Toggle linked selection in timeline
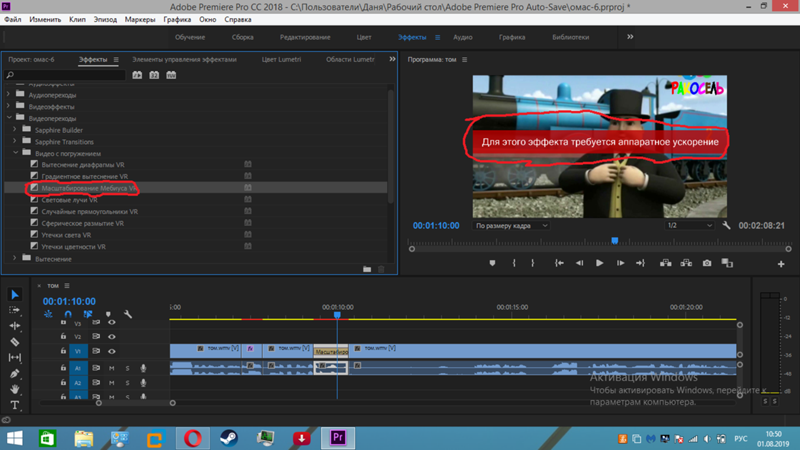The width and height of the screenshot is (800, 450). [x=88, y=314]
